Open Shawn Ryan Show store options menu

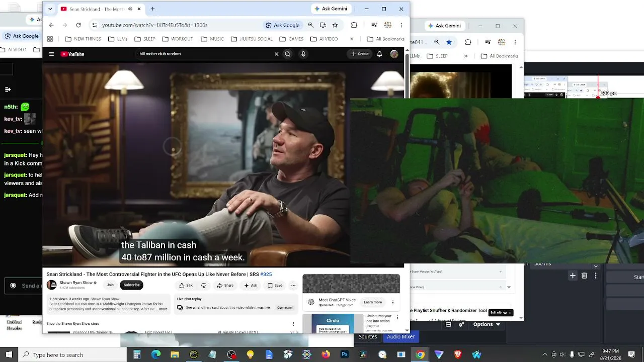tap(293, 324)
